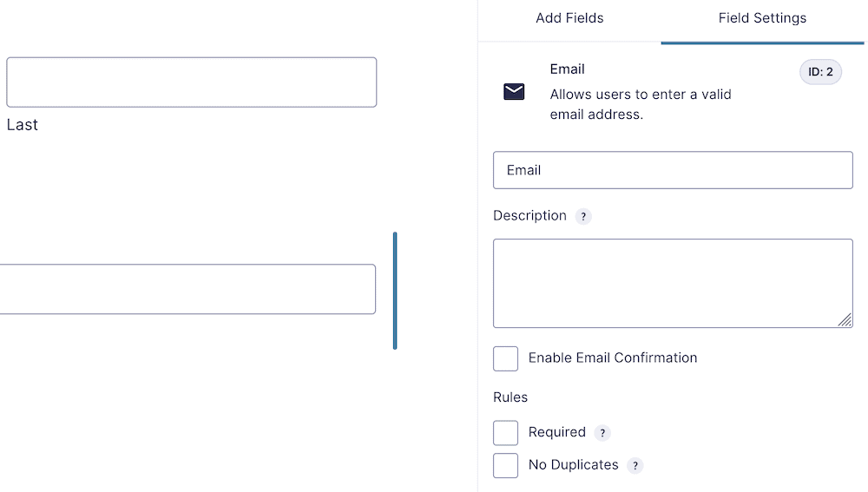The width and height of the screenshot is (868, 492).
Task: Click the envelope Email field icon
Action: point(514,91)
